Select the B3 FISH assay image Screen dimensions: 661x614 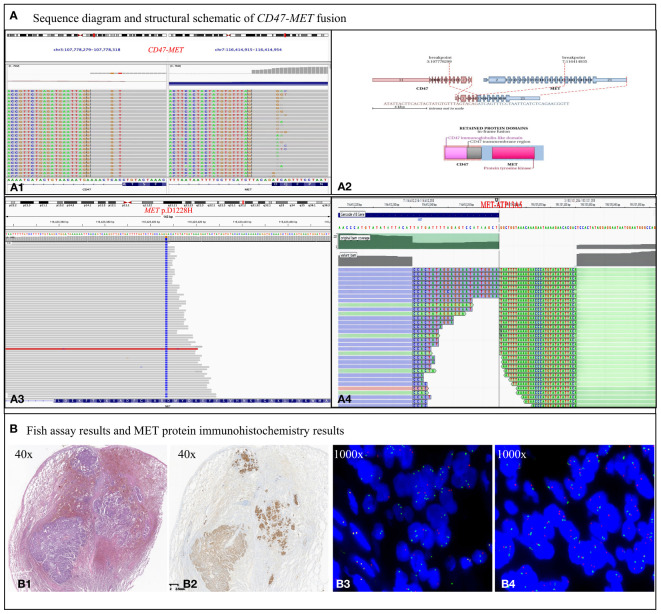412,518
